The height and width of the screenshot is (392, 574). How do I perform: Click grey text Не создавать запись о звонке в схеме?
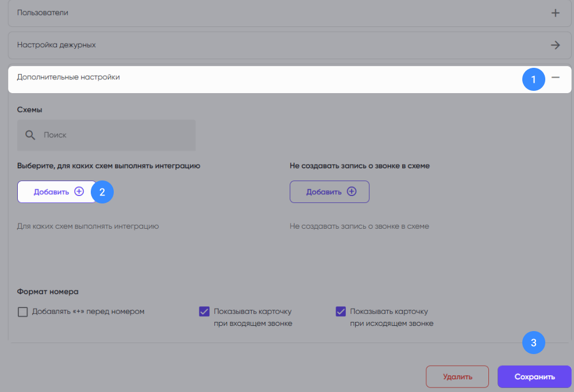coord(360,226)
